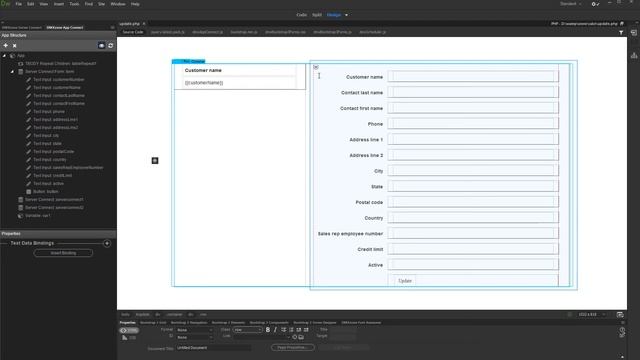The width and height of the screenshot is (640, 360).
Task: Select the update.php document tab
Action: pos(130,24)
